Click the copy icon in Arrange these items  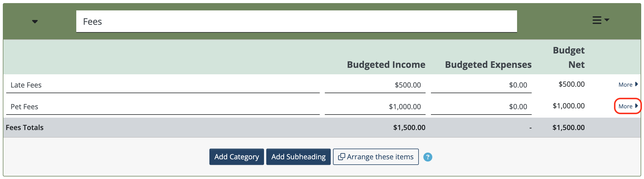click(x=341, y=157)
